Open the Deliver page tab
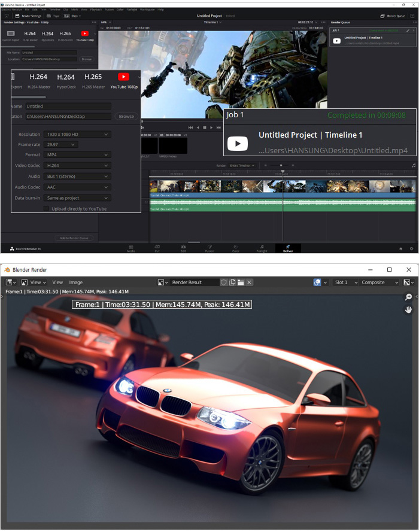The width and height of the screenshot is (419, 532). pyautogui.click(x=288, y=248)
